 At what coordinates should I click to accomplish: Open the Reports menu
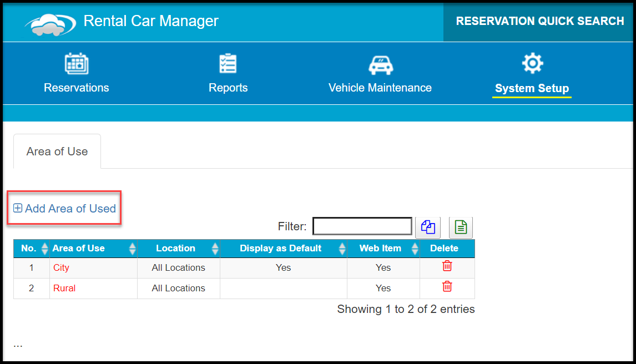[228, 88]
